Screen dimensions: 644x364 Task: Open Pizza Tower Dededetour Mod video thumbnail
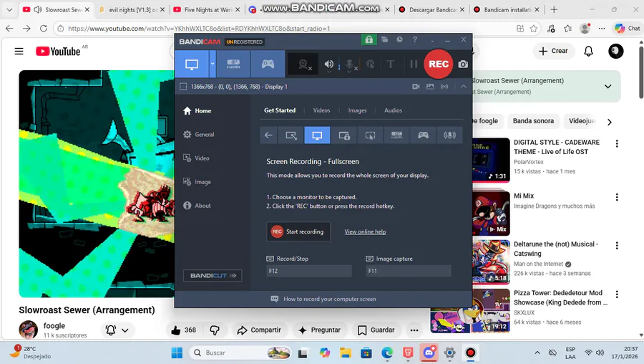(x=470, y=310)
